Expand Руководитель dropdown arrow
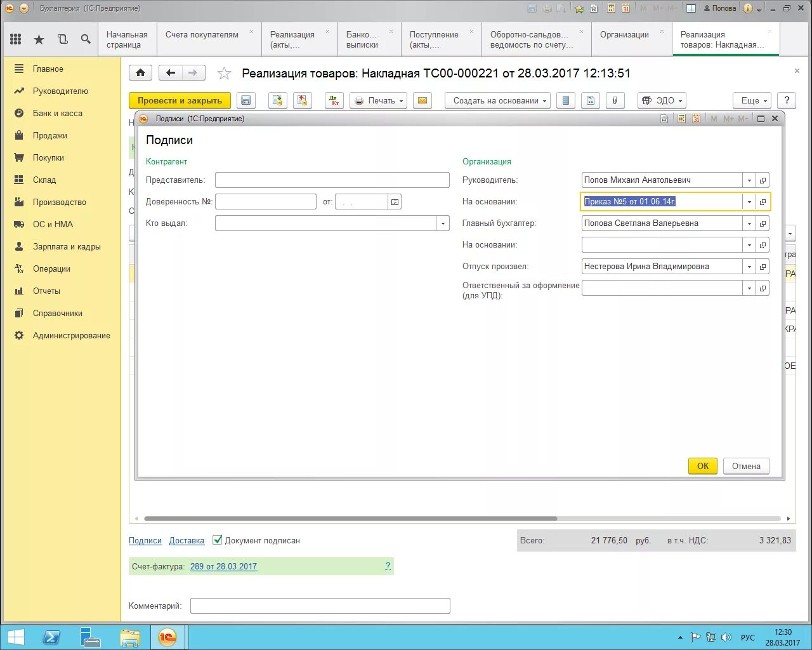 click(x=749, y=180)
